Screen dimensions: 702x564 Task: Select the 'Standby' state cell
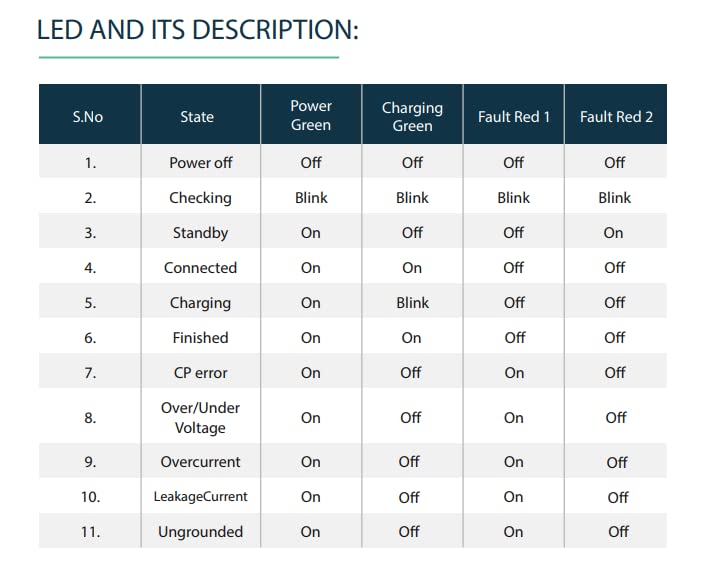(x=200, y=233)
